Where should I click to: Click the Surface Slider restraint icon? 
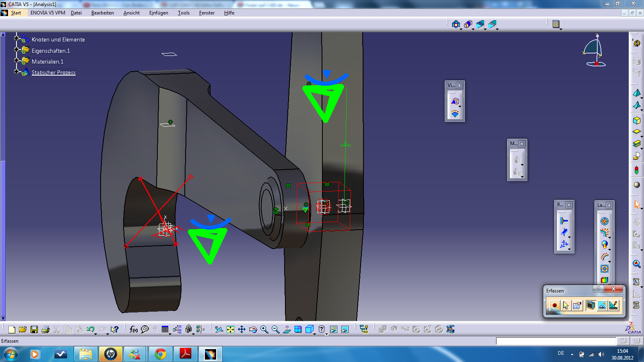tap(564, 232)
